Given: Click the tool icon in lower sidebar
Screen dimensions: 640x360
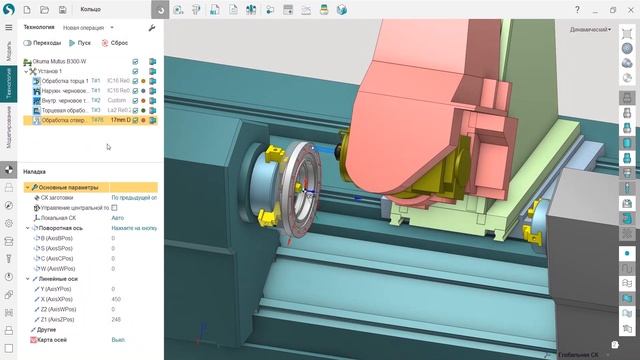Looking at the screenshot, I should (x=9, y=259).
